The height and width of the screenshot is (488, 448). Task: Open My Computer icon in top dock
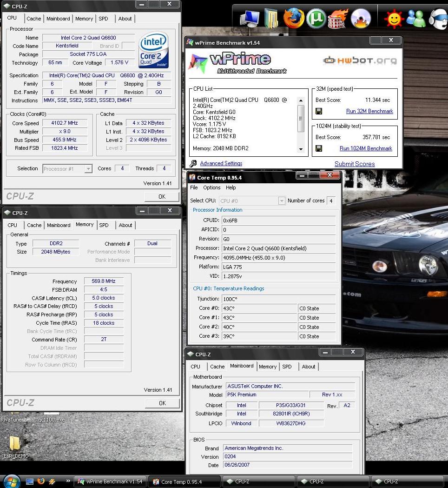(x=250, y=18)
